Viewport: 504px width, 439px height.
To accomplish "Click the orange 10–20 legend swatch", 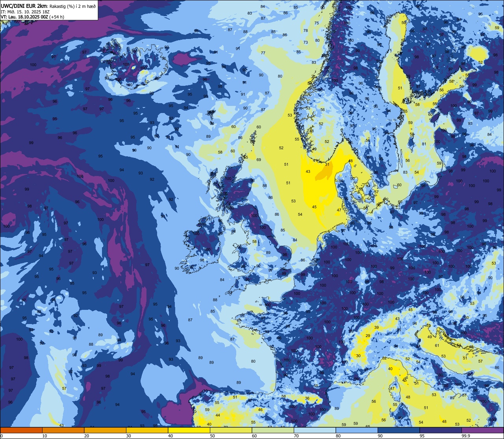I will point(63,430).
